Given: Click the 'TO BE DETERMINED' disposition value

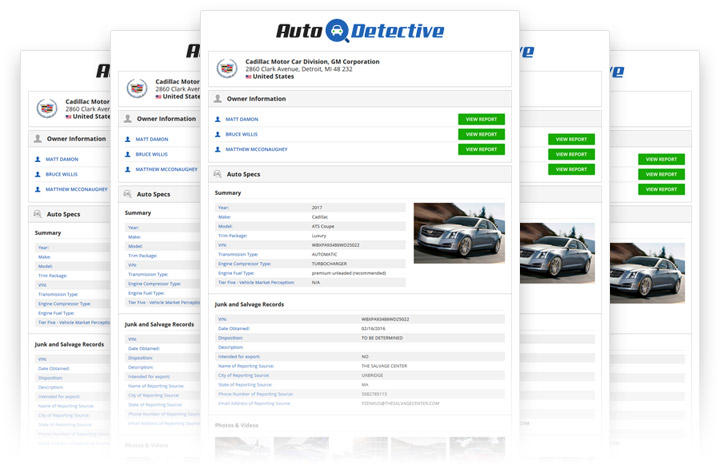Looking at the screenshot, I should coord(382,338).
